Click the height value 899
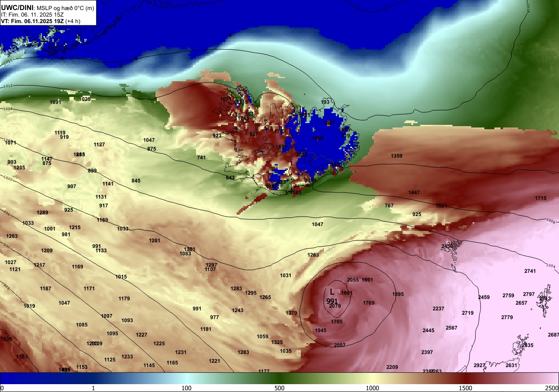559x392 pixels. tap(92, 171)
